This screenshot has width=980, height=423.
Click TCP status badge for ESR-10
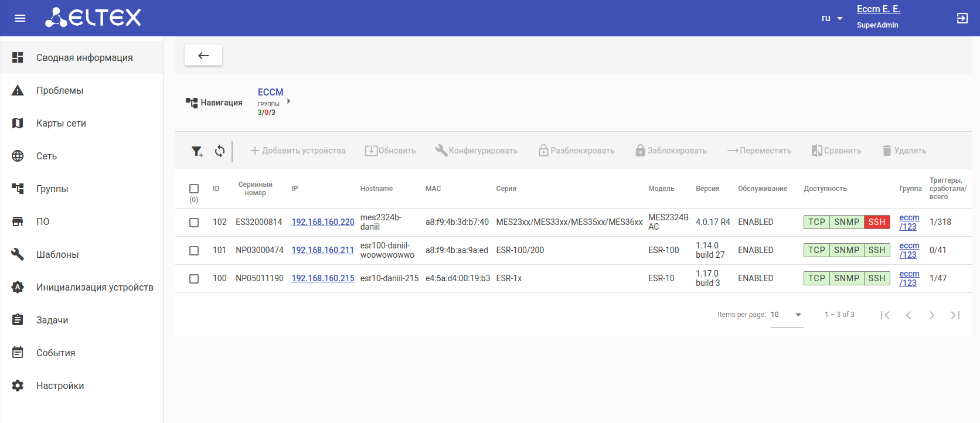coord(816,278)
